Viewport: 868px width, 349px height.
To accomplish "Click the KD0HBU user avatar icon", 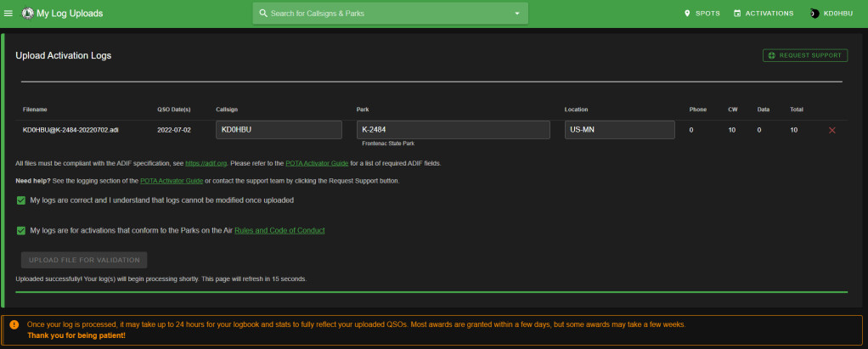I will 814,14.
